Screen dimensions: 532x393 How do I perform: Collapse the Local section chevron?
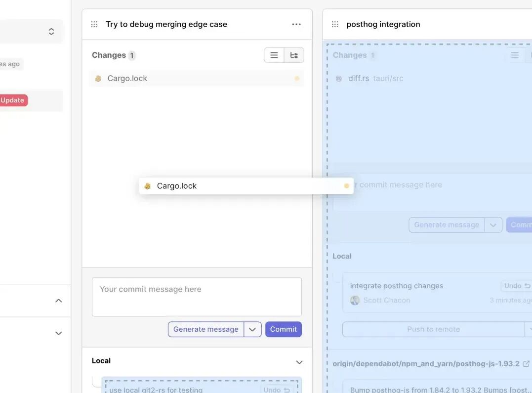click(x=299, y=362)
